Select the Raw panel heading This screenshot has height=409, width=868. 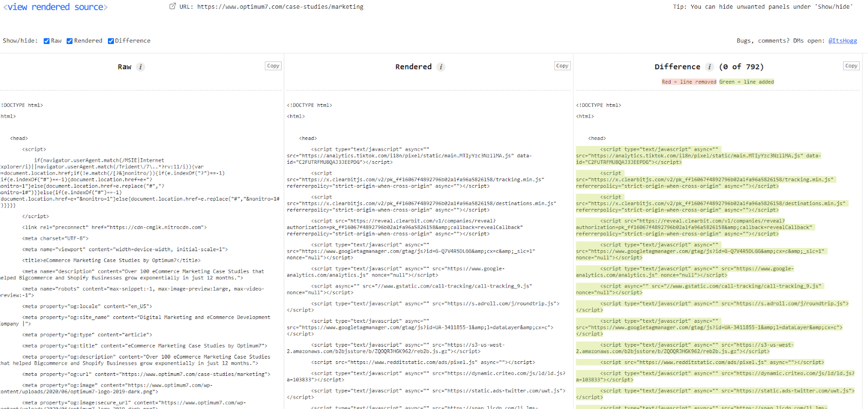point(124,67)
